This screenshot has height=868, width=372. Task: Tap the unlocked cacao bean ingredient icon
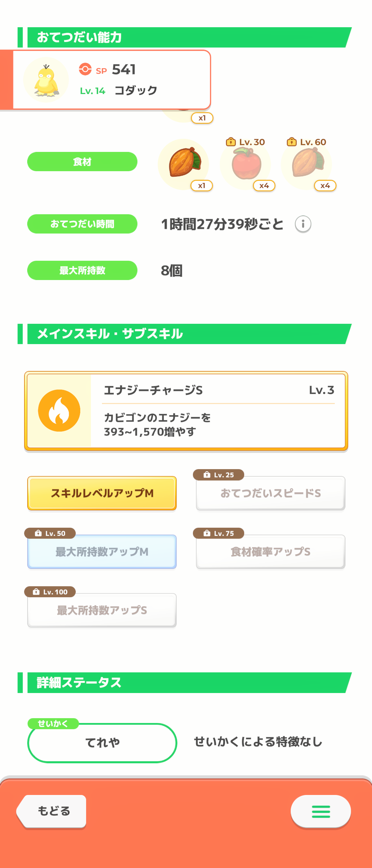click(184, 164)
